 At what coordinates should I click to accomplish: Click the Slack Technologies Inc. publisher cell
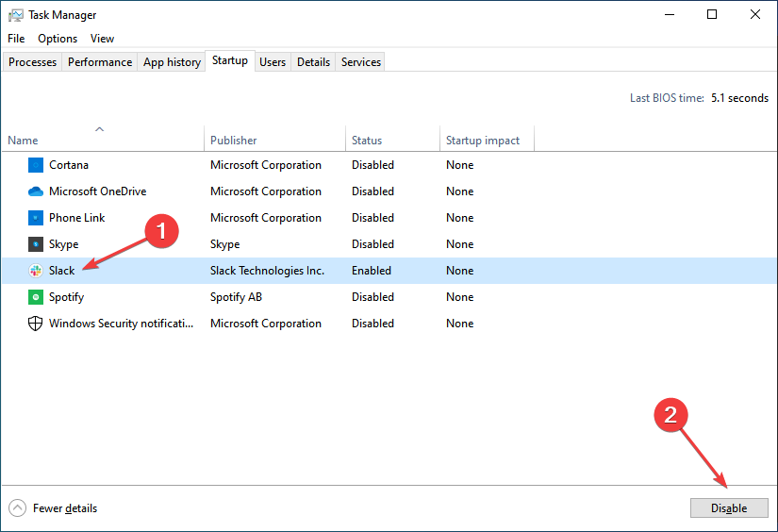tap(267, 271)
